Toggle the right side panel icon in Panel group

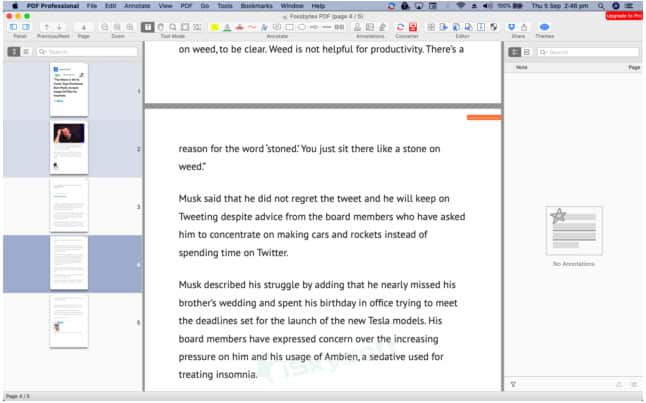(x=26, y=27)
